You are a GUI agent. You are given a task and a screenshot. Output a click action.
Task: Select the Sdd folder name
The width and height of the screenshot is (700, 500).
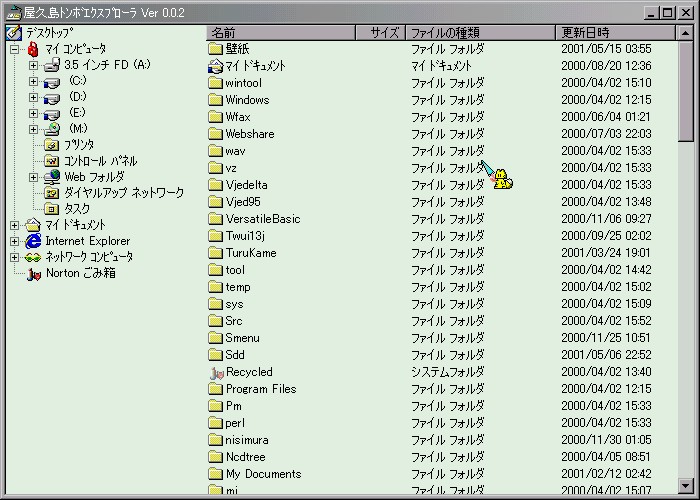point(235,355)
